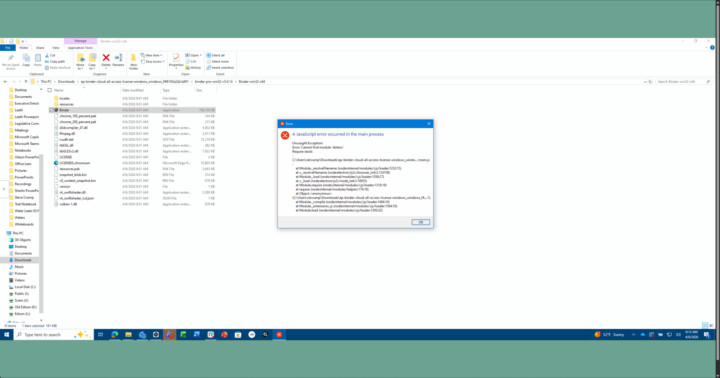Switch to the Share ribbon tab

pyautogui.click(x=40, y=48)
